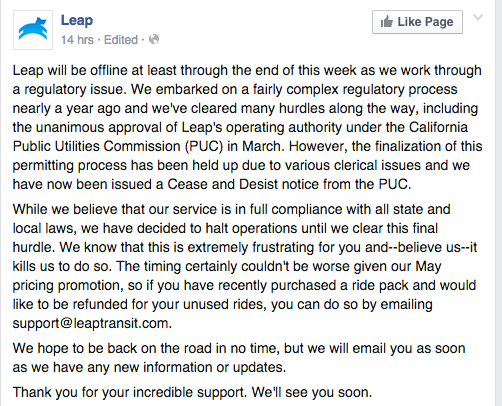Screen dimensions: 502x406
Task: Open the post options chevron menu
Action: tap(478, 17)
